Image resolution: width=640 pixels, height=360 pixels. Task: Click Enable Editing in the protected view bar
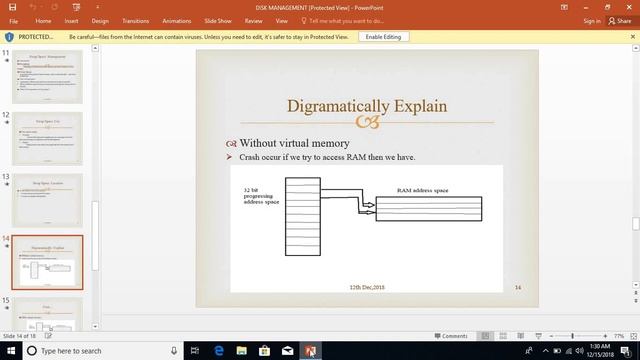click(383, 37)
